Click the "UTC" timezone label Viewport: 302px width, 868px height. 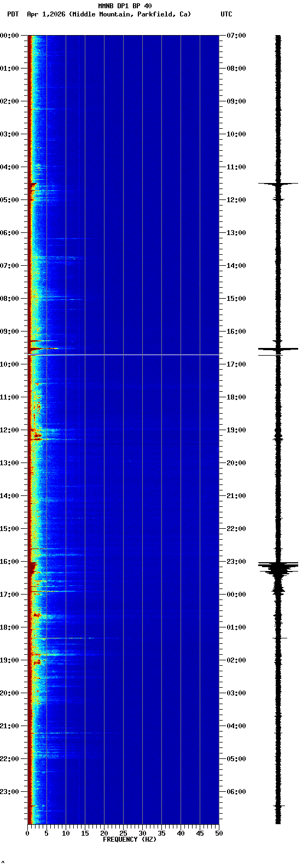pos(226,14)
